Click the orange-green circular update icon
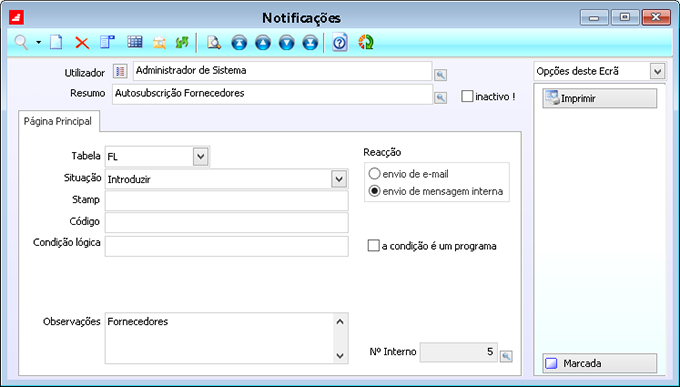 (x=366, y=43)
